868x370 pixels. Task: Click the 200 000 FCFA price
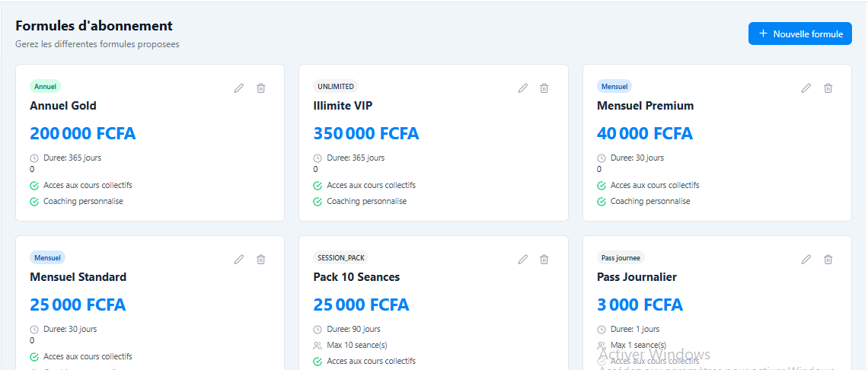tap(82, 133)
